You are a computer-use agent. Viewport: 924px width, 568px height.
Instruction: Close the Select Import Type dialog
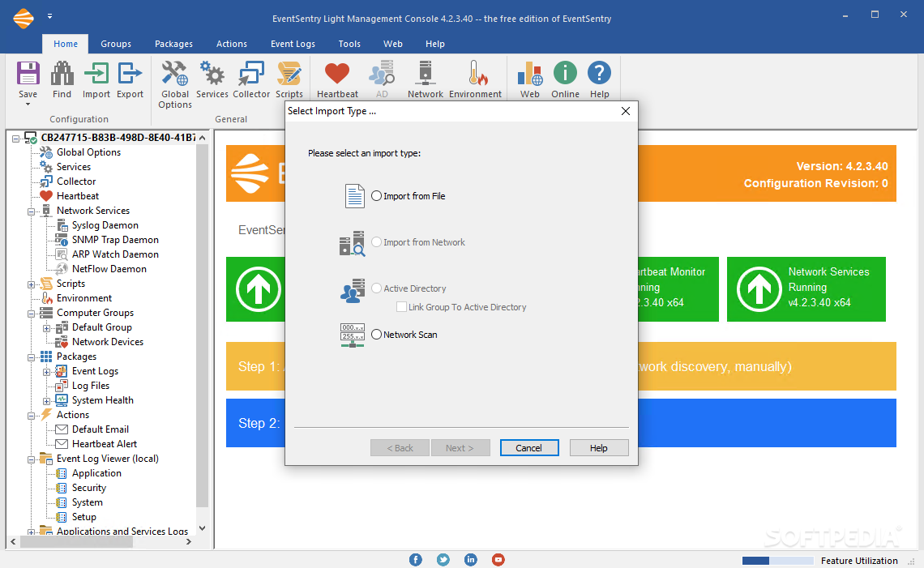click(x=625, y=111)
